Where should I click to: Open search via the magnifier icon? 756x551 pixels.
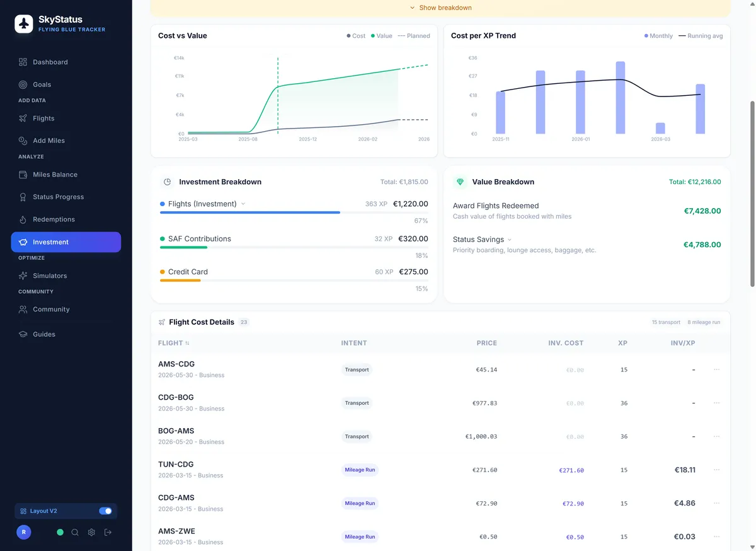coord(75,532)
